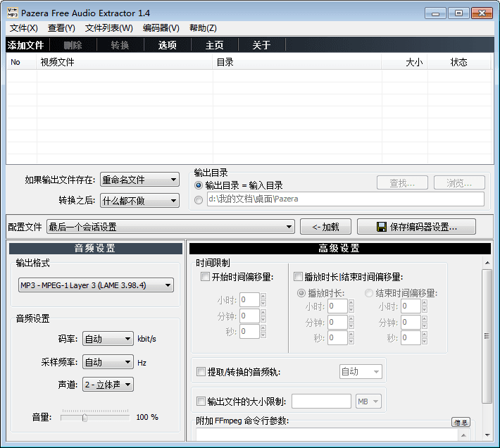Open the 转换之后 dropdown

click(139, 201)
